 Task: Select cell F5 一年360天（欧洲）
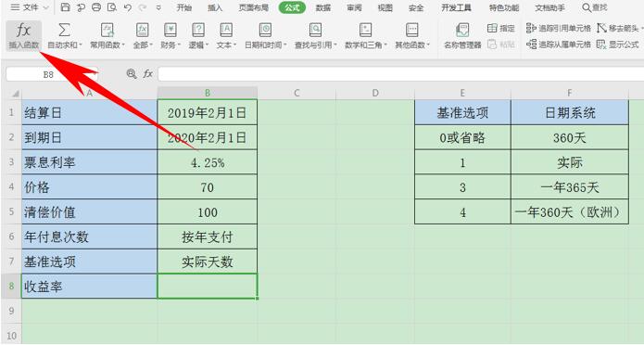click(570, 212)
